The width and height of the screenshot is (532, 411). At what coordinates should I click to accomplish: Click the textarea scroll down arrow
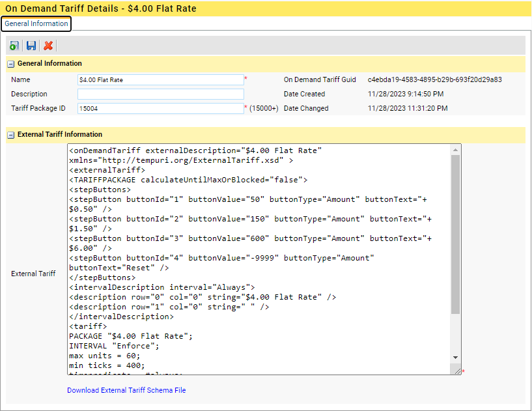(x=455, y=358)
